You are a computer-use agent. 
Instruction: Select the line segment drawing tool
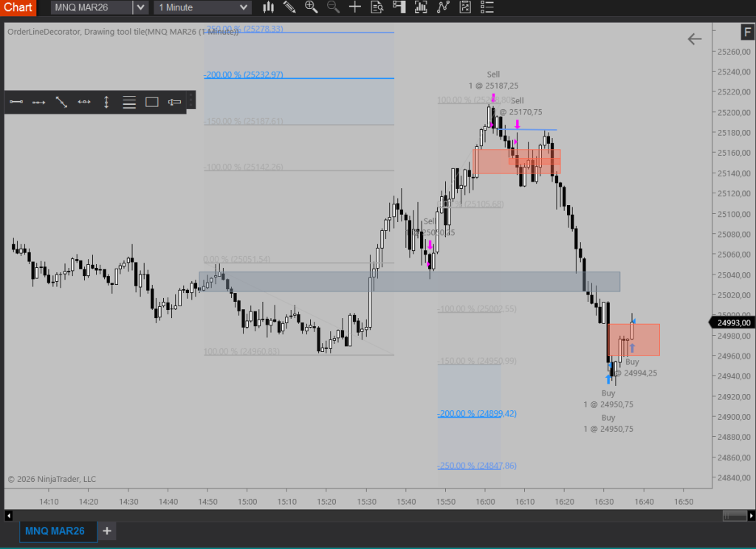(17, 103)
